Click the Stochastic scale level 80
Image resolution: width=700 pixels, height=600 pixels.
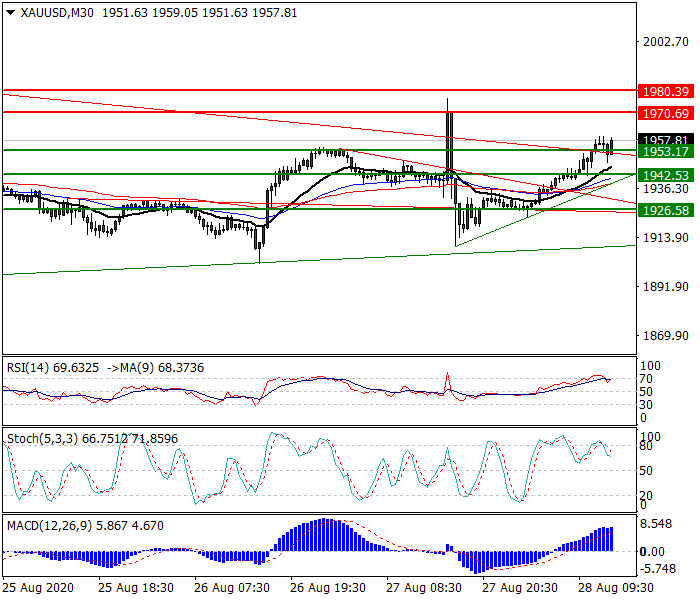(646, 446)
